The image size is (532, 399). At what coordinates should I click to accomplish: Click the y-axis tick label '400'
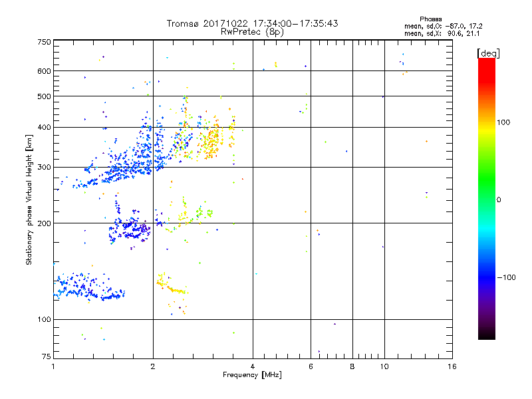point(44,127)
